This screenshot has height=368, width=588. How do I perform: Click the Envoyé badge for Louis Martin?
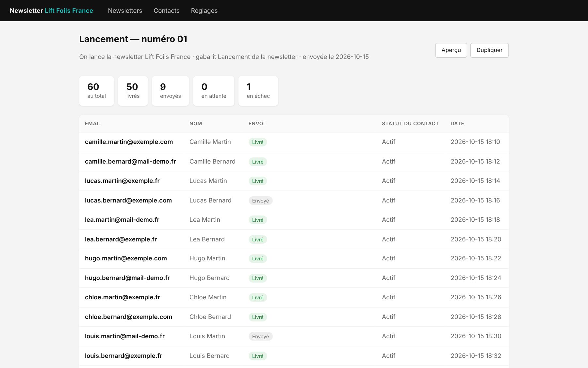point(260,337)
